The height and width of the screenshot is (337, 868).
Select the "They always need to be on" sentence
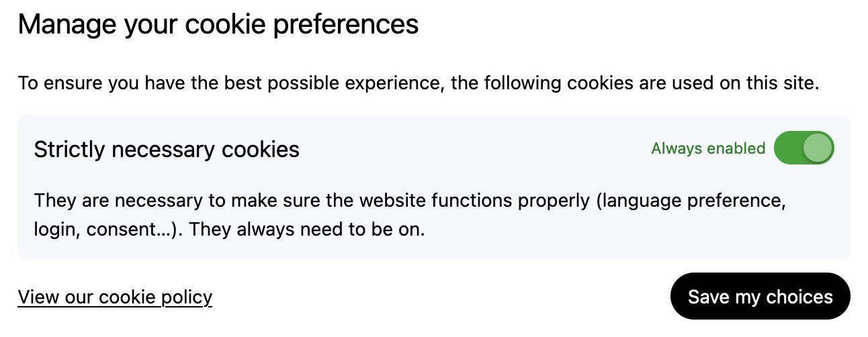[306, 230]
